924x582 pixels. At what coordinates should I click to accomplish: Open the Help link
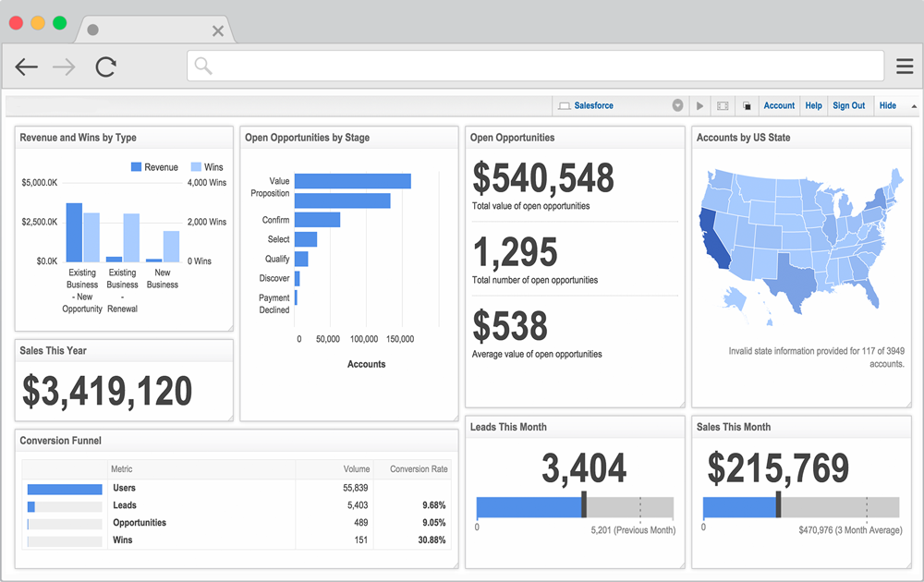(x=813, y=105)
